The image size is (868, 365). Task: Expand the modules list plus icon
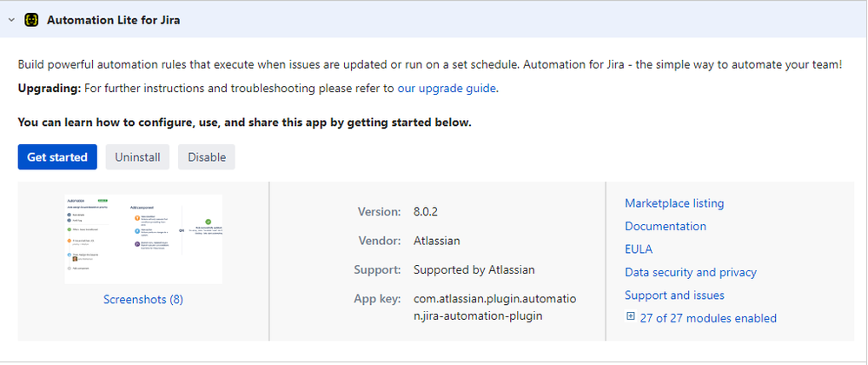[630, 317]
